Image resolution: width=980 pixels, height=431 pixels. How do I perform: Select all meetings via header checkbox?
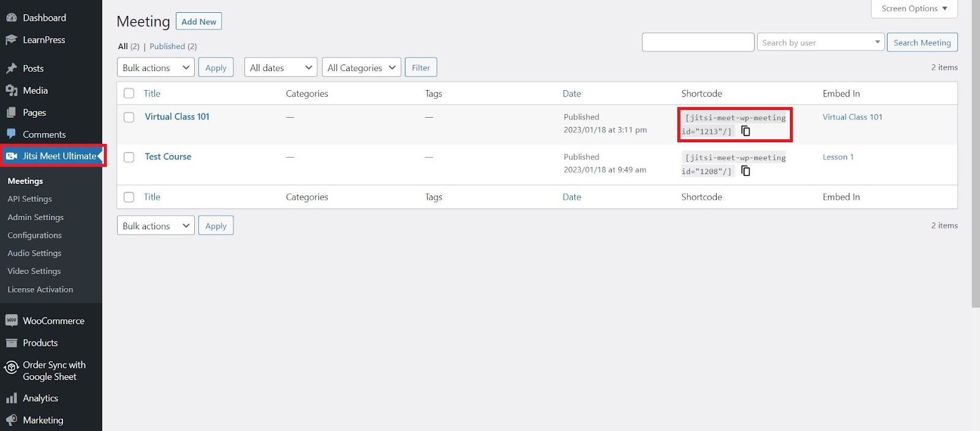tap(129, 93)
